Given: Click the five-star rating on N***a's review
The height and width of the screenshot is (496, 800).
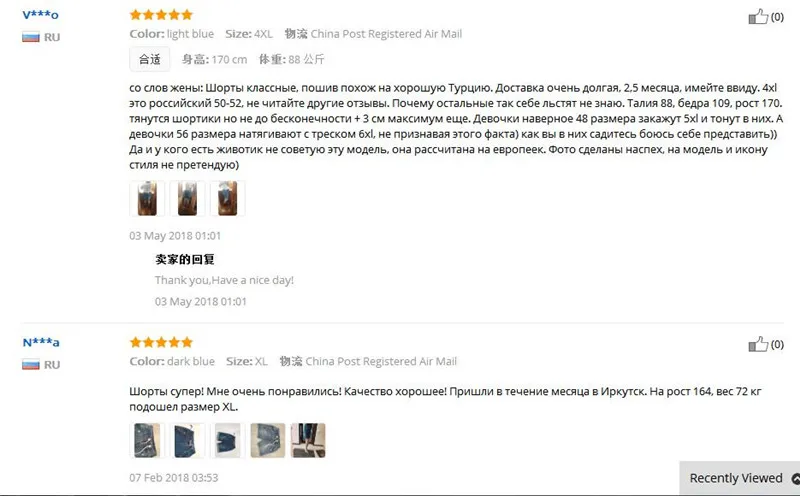Looking at the screenshot, I should pos(161,342).
